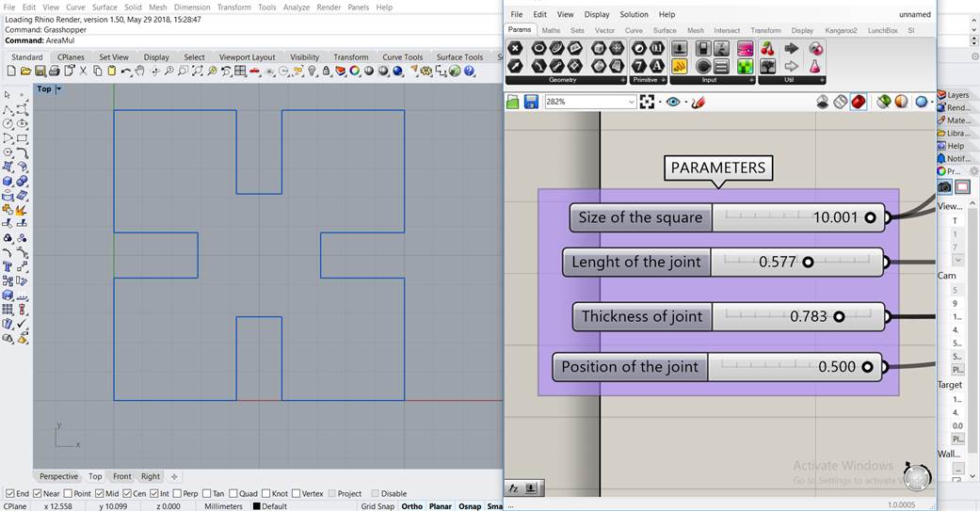The width and height of the screenshot is (980, 511).
Task: Toggle Grid Snap in the status bar
Action: click(378, 506)
